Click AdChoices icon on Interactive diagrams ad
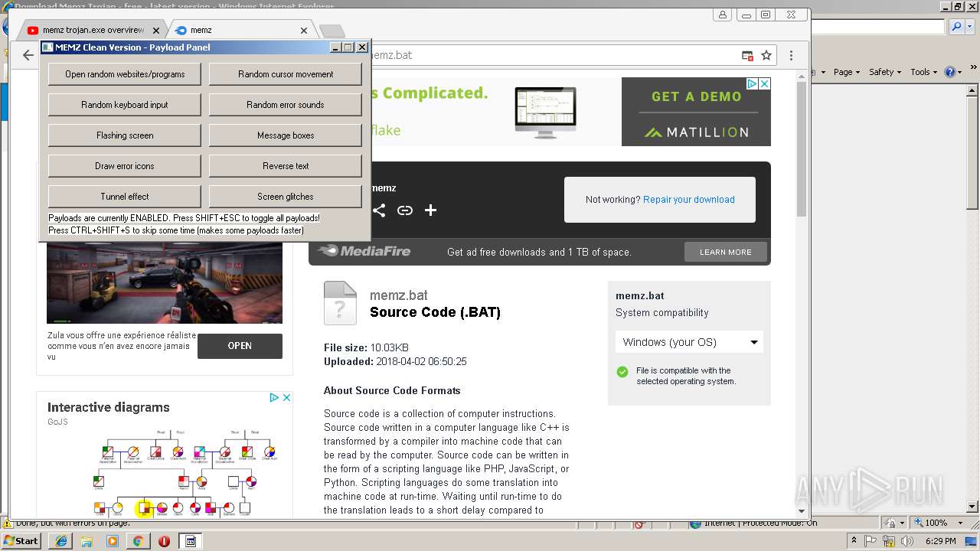 [274, 398]
